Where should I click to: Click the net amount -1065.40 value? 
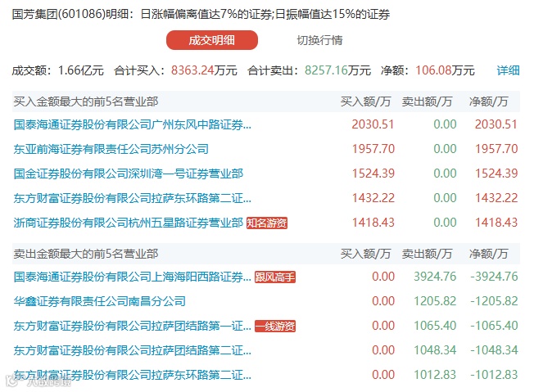point(494,326)
